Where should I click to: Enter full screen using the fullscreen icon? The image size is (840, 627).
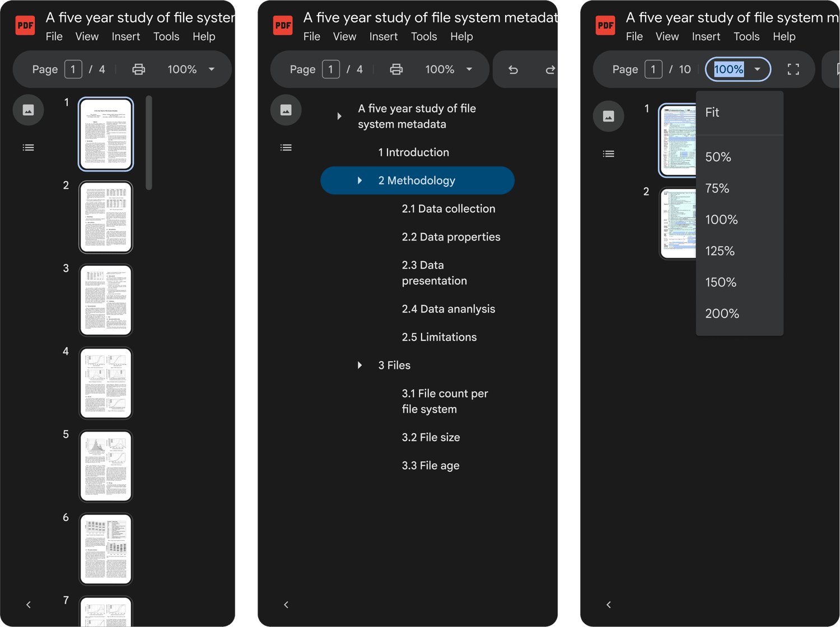pyautogui.click(x=792, y=69)
